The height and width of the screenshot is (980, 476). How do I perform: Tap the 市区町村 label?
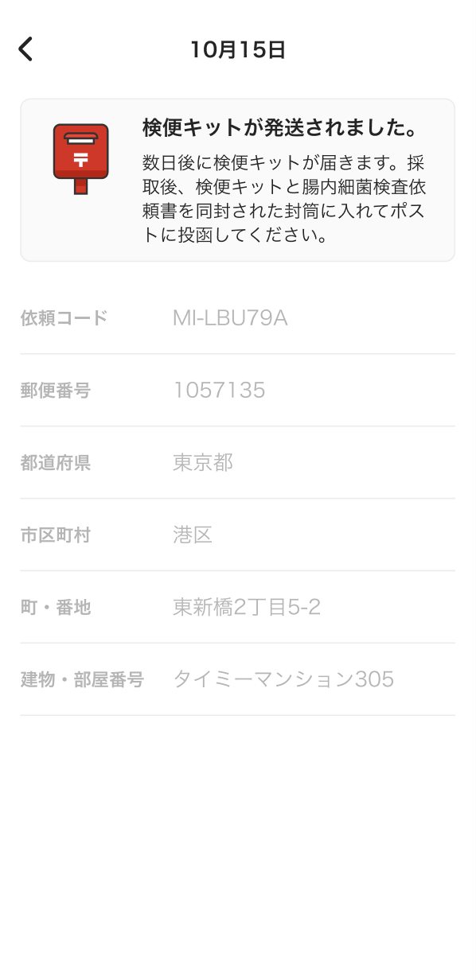tap(56, 535)
